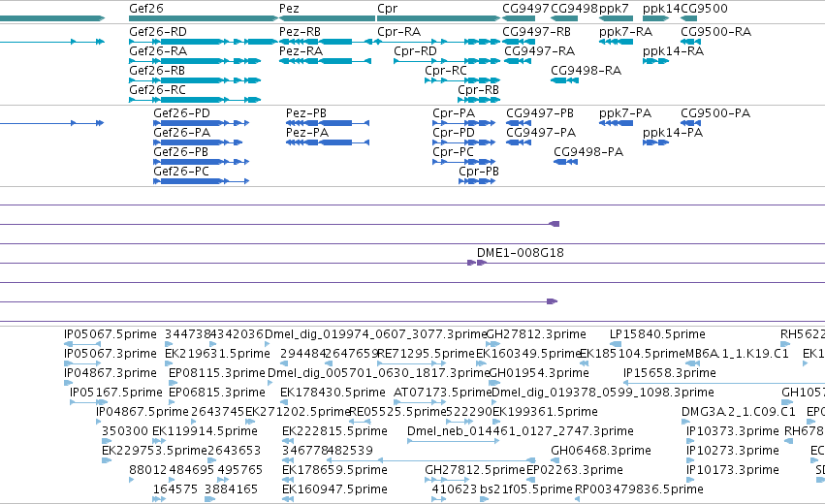Select the Pez-PB protein label

(306, 113)
